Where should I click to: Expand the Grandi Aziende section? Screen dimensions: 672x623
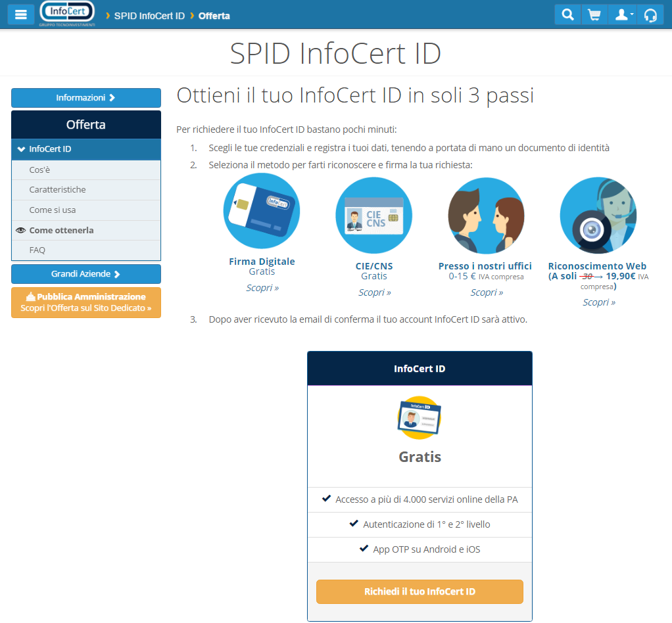85,273
